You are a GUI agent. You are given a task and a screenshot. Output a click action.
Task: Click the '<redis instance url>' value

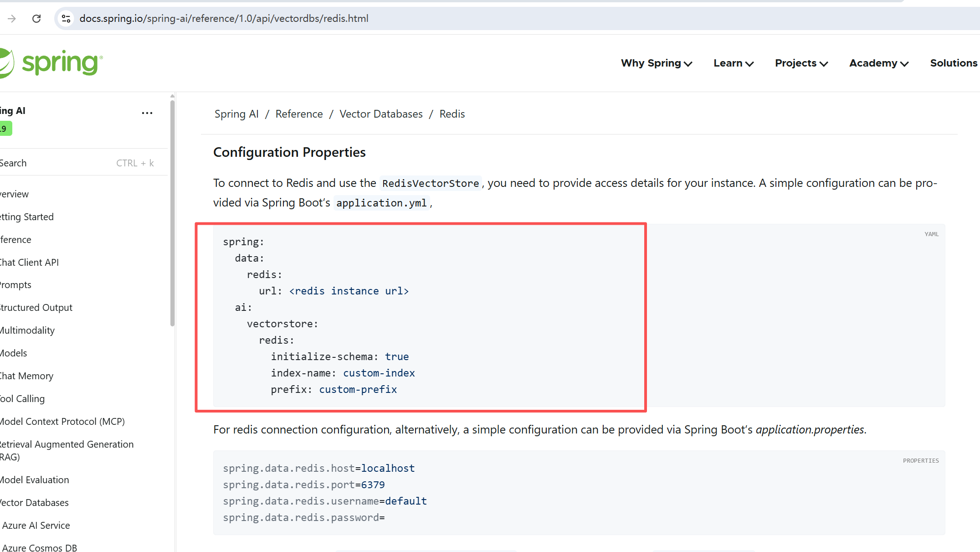pos(349,291)
